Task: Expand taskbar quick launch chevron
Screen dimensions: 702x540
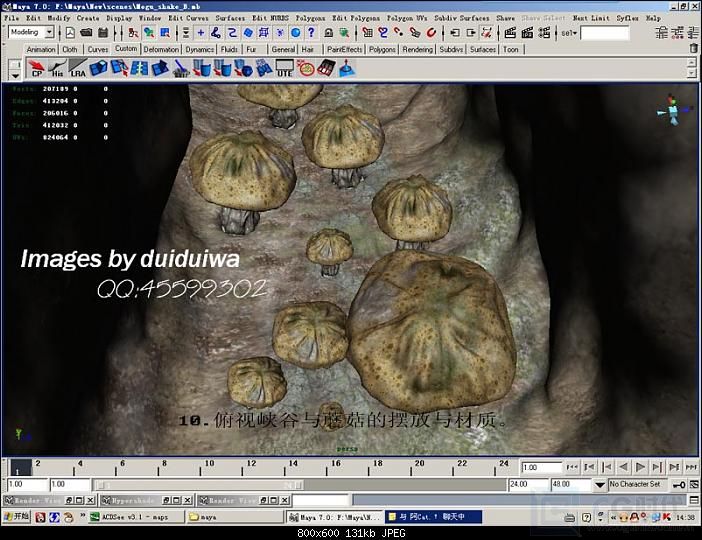Action: (x=83, y=516)
